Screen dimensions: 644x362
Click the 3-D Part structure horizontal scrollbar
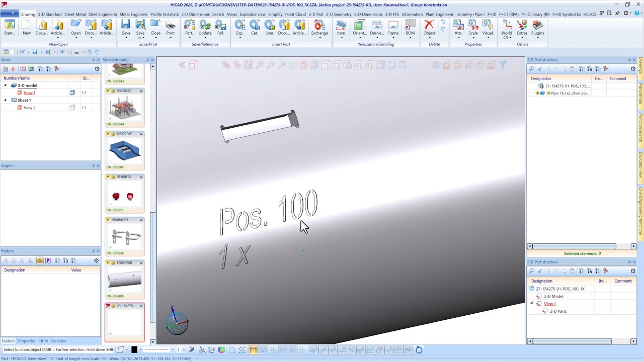(x=574, y=246)
